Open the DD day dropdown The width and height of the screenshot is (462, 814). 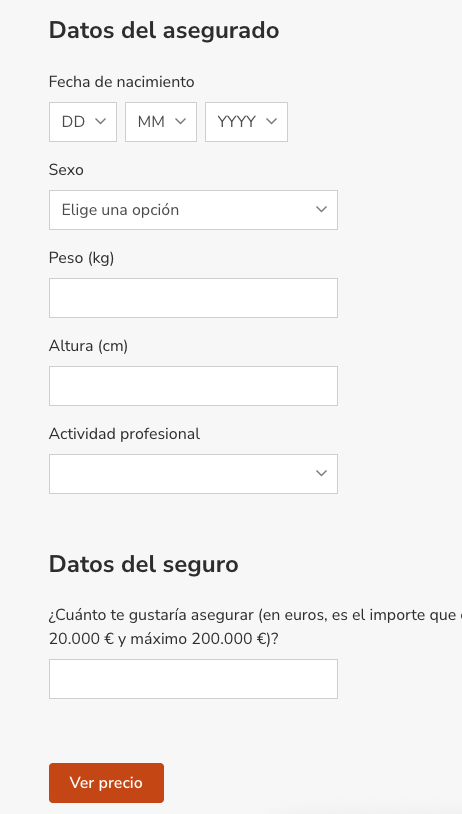click(83, 121)
